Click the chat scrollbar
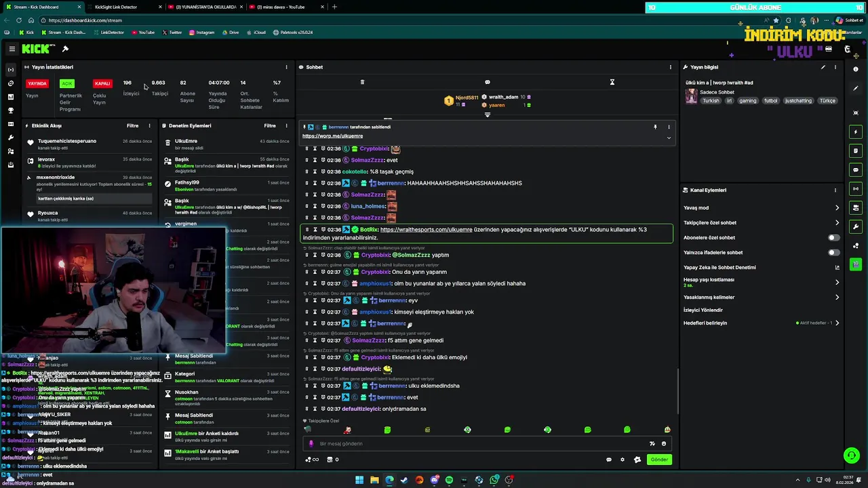The height and width of the screenshot is (488, 868). [x=677, y=390]
